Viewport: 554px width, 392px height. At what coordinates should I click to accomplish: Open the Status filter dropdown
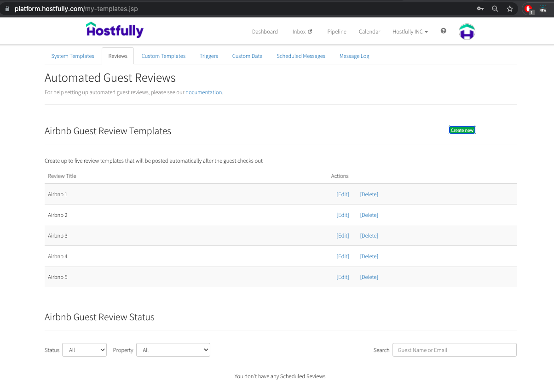pyautogui.click(x=84, y=350)
